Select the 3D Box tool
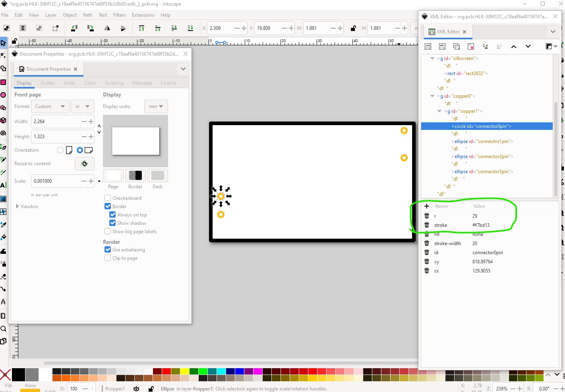Image resolution: width=565 pixels, height=392 pixels. (3, 120)
